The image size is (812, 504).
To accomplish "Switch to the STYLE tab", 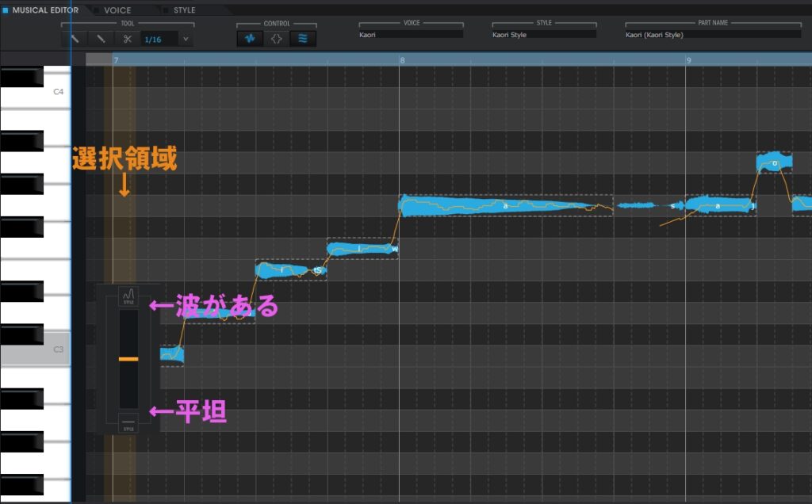I will click(184, 10).
